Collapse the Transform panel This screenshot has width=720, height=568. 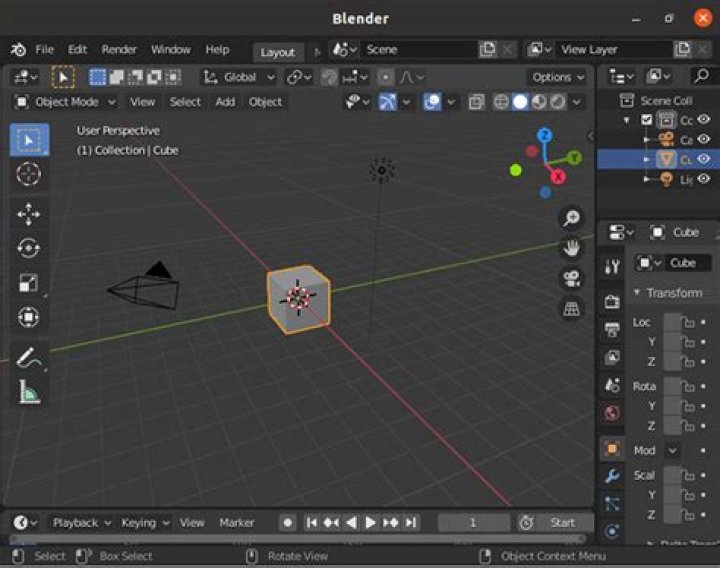pyautogui.click(x=637, y=292)
